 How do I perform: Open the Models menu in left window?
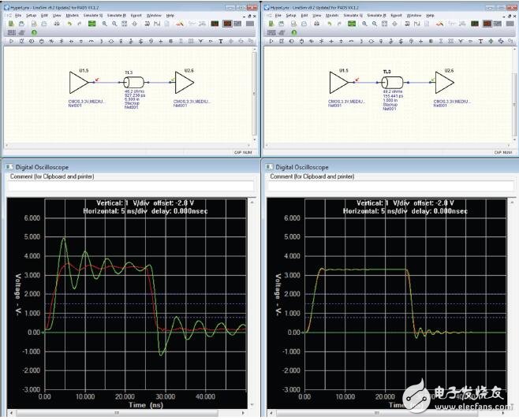click(73, 15)
